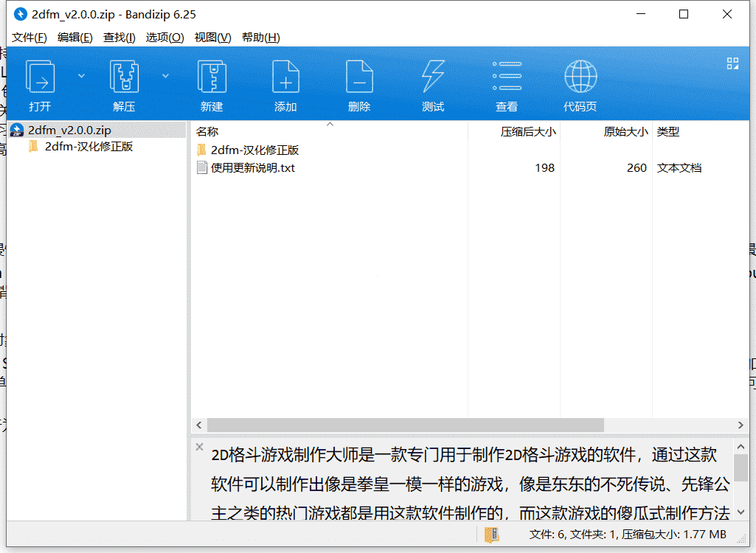This screenshot has width=756, height=553.
Task: Open the 帮助(H) menu
Action: click(261, 38)
